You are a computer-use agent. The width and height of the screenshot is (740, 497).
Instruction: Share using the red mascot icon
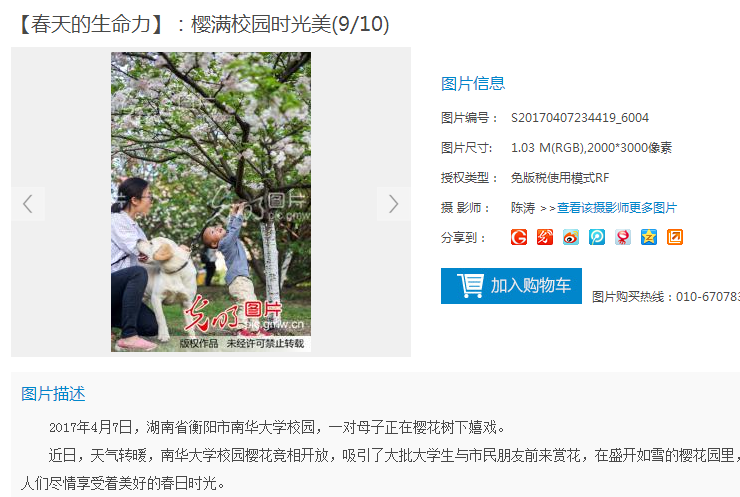pos(622,237)
